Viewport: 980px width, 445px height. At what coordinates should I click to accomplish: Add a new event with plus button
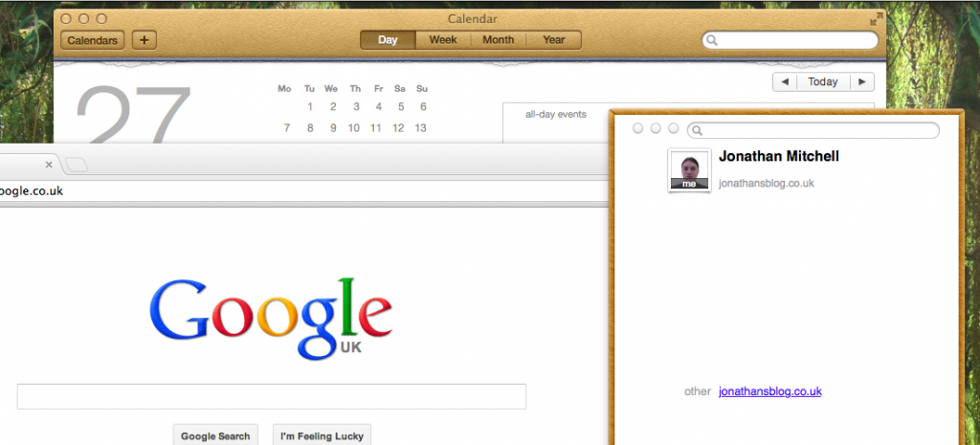(x=145, y=40)
